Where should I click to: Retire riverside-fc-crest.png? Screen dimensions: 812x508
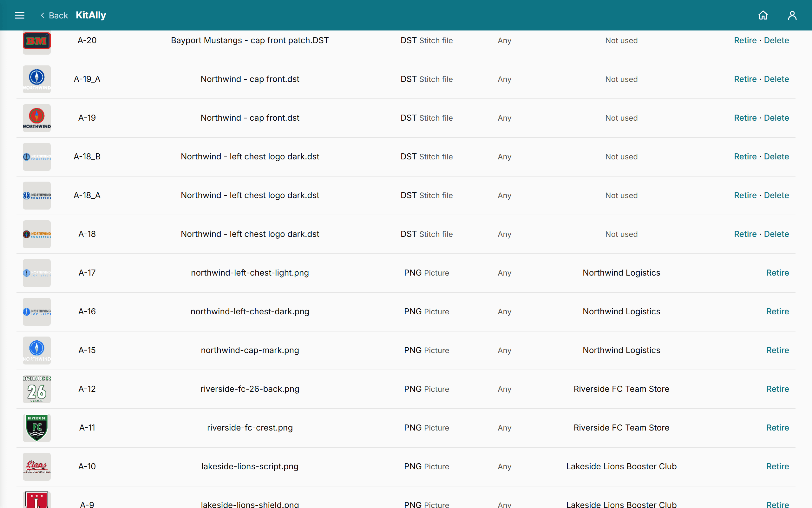(x=777, y=428)
